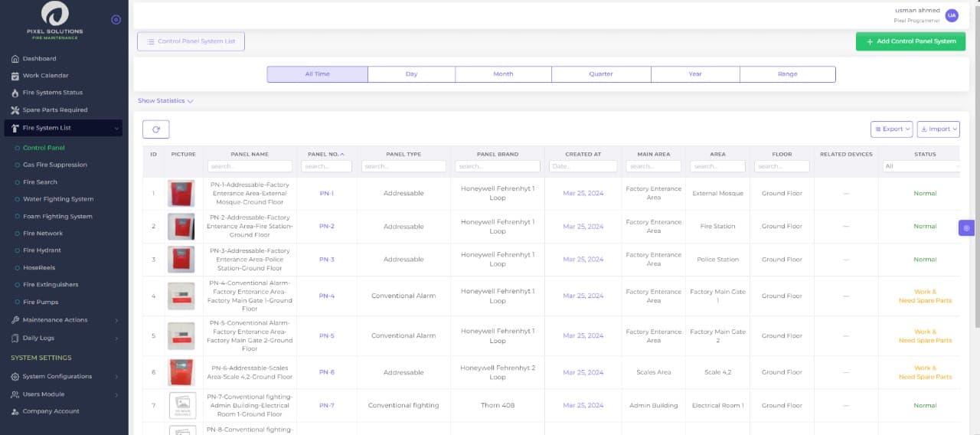Open the Company Account sidebar icon
The height and width of the screenshot is (435, 980).
click(15, 411)
